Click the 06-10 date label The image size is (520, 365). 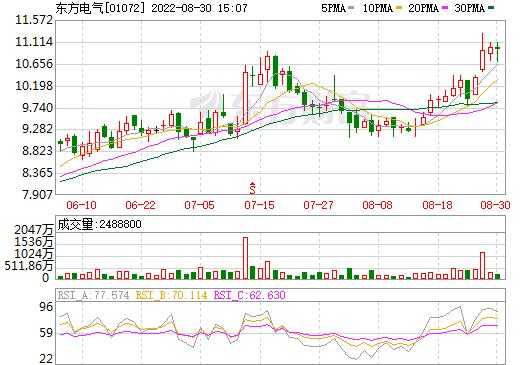pos(81,205)
